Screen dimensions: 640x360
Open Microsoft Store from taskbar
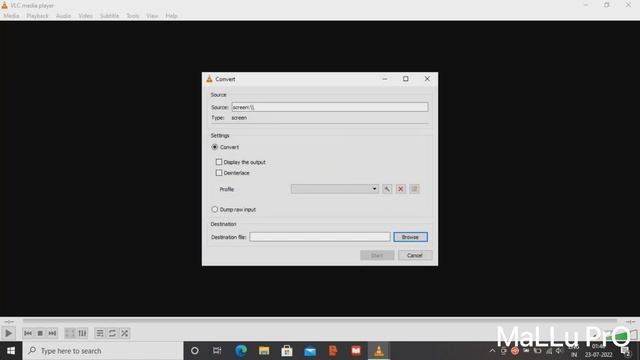pos(287,351)
